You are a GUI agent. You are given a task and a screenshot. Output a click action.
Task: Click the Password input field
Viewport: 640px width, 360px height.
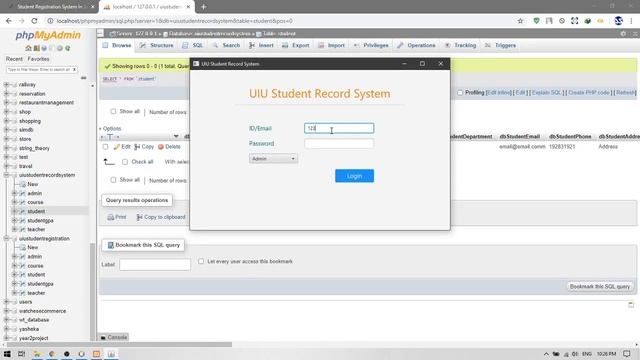(x=339, y=144)
